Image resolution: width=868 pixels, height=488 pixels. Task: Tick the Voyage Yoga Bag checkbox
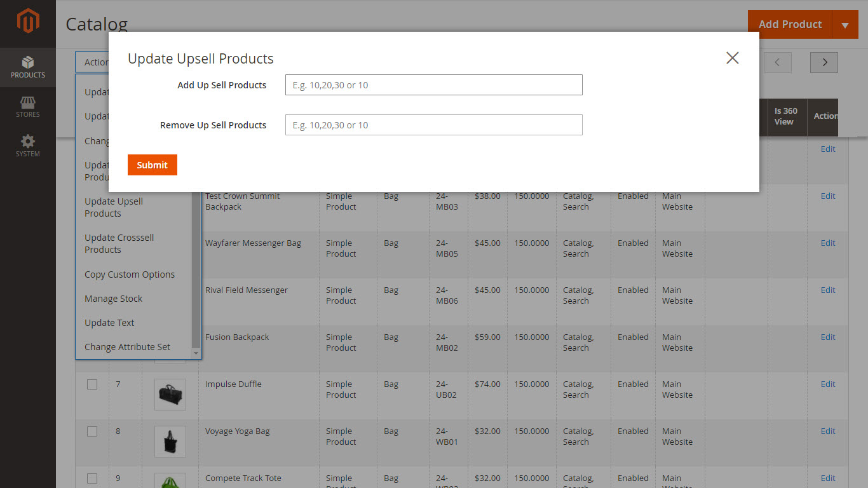tap(92, 431)
